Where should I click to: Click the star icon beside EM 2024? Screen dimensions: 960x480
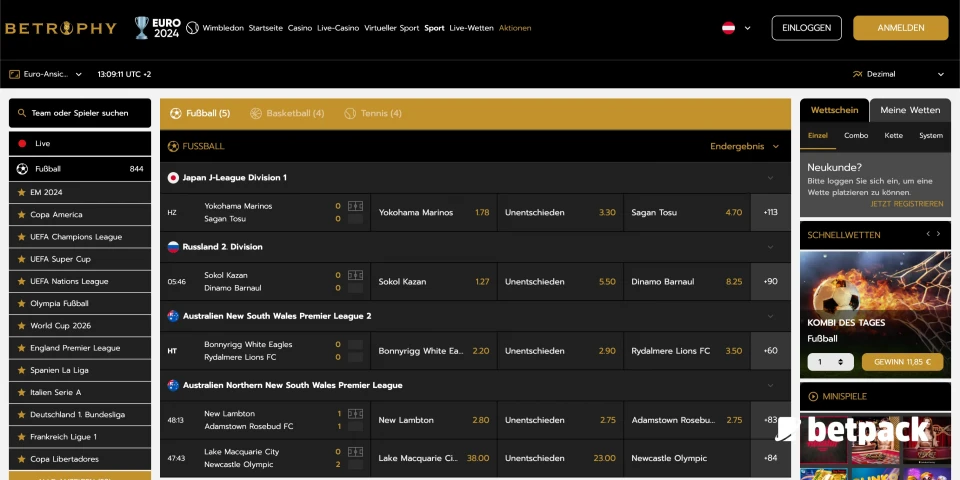coord(21,192)
